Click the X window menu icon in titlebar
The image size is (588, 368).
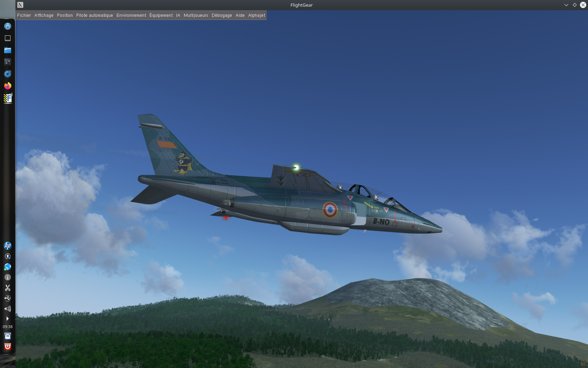tap(20, 5)
